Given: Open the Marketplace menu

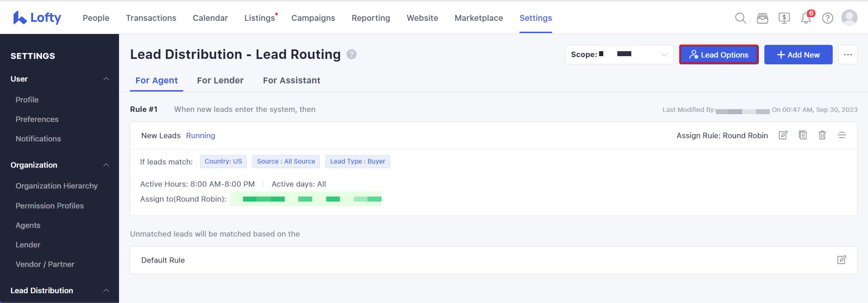Looking at the screenshot, I should 479,18.
